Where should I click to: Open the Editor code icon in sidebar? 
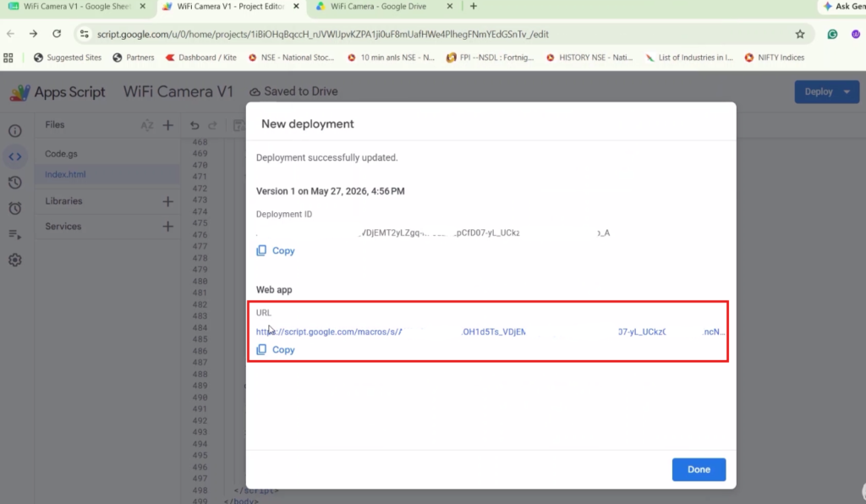point(15,156)
